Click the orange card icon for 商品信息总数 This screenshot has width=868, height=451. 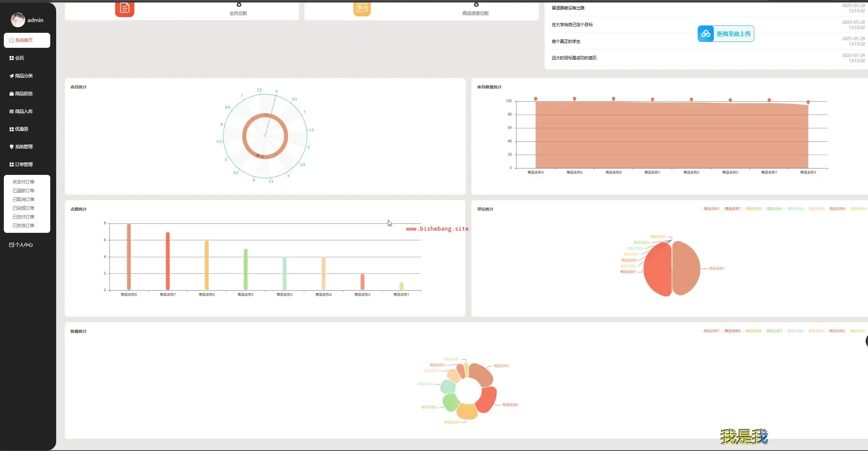[x=362, y=8]
